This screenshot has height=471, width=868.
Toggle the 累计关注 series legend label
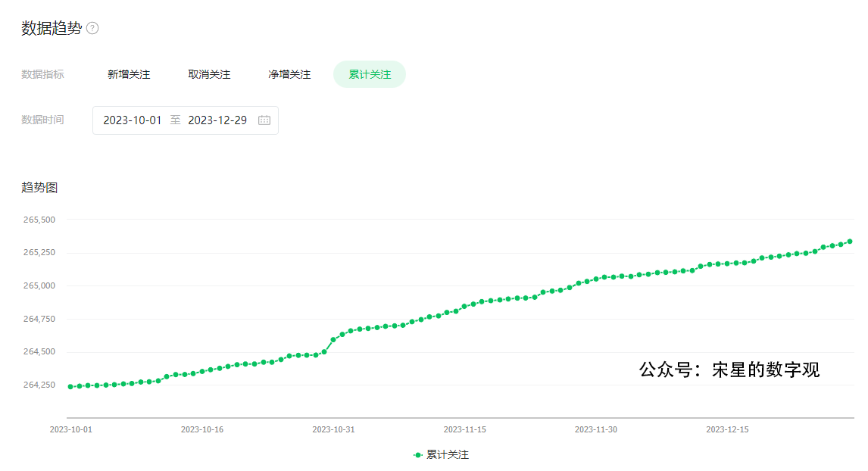[x=448, y=455]
